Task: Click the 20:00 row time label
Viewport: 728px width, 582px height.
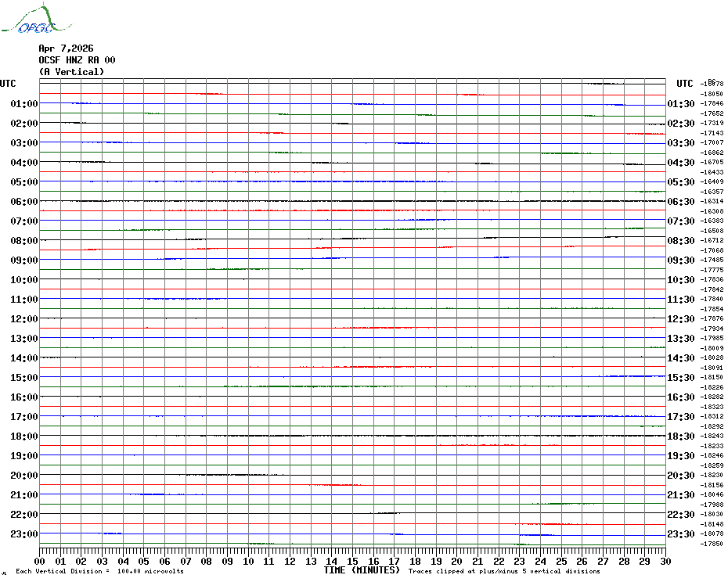Action: point(24,476)
